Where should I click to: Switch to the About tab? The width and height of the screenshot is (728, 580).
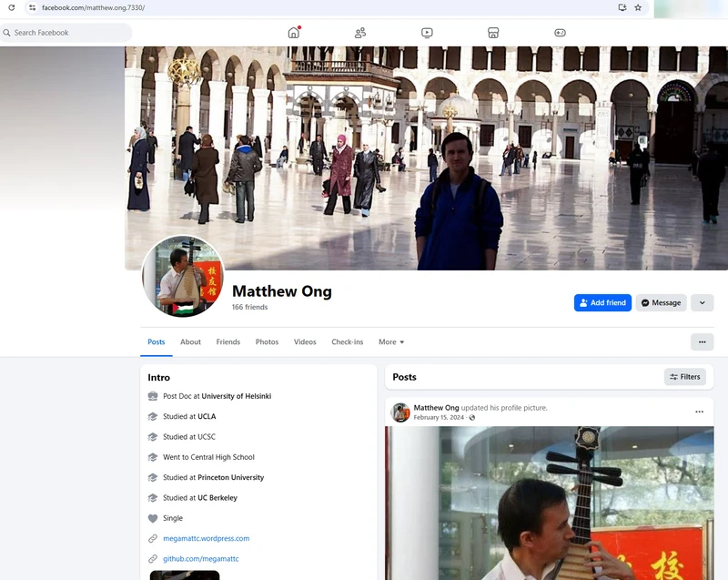(x=190, y=342)
